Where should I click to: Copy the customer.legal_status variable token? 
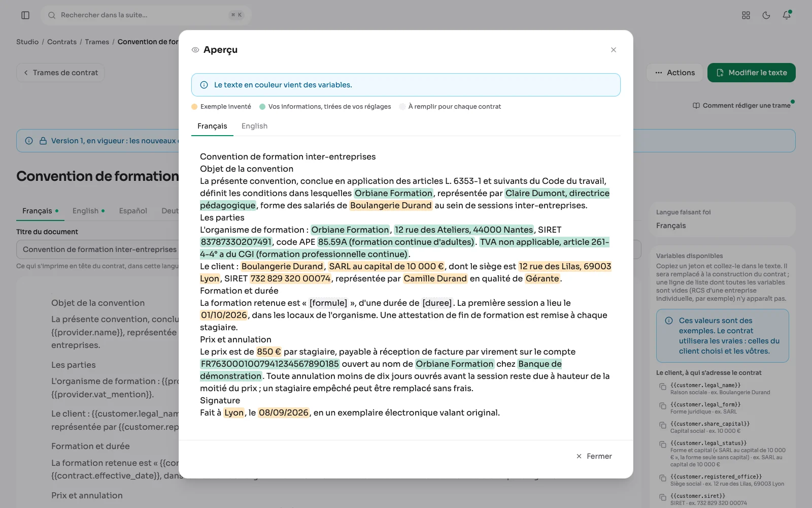[663, 445]
